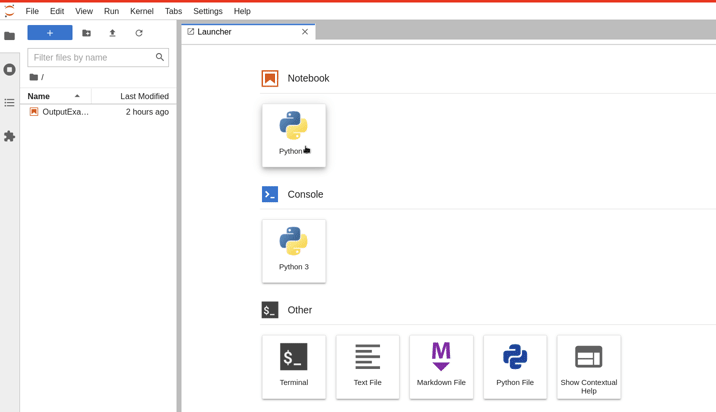
Task: Open the Settings menu
Action: coord(208,11)
